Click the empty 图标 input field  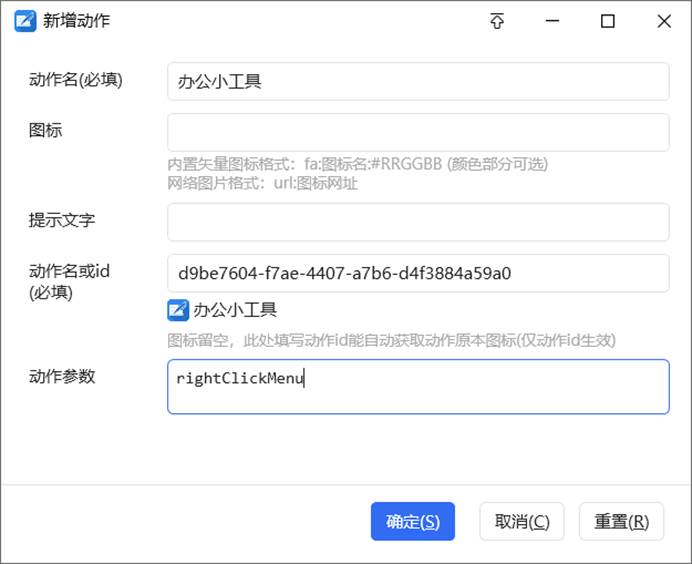418,132
